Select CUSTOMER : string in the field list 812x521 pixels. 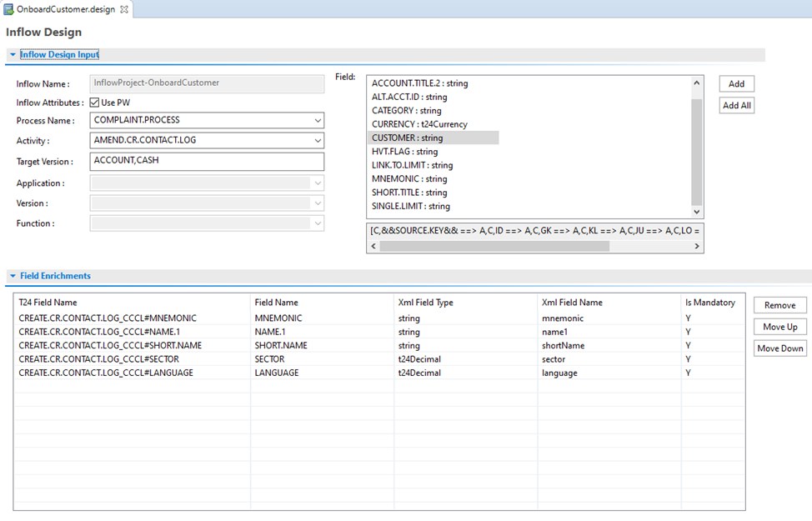pyautogui.click(x=408, y=138)
